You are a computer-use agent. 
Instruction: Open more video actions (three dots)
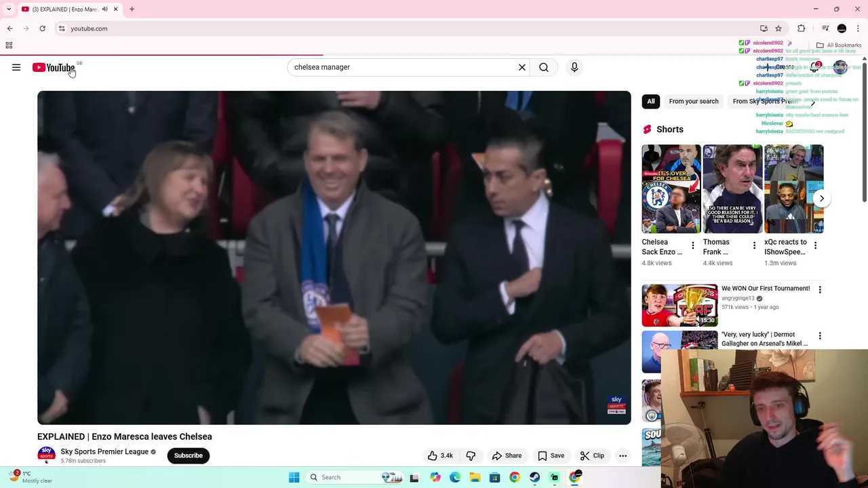click(623, 455)
